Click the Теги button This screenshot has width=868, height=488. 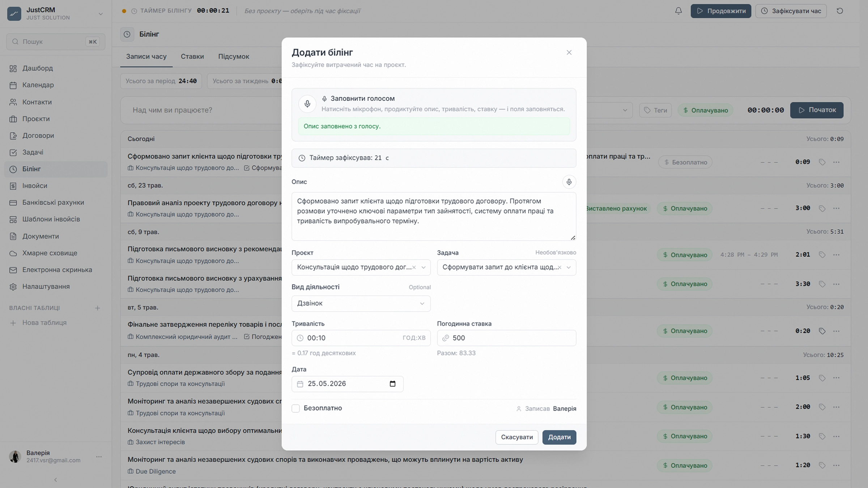655,110
